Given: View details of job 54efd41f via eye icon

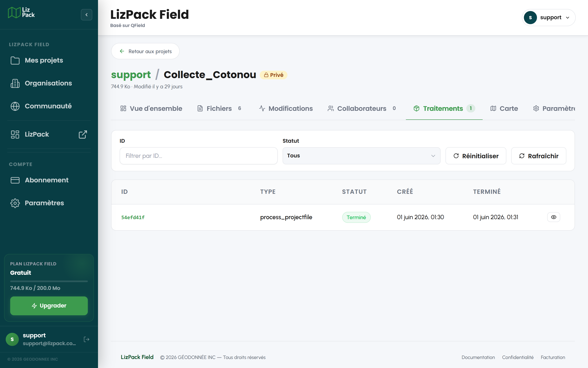Looking at the screenshot, I should point(553,217).
